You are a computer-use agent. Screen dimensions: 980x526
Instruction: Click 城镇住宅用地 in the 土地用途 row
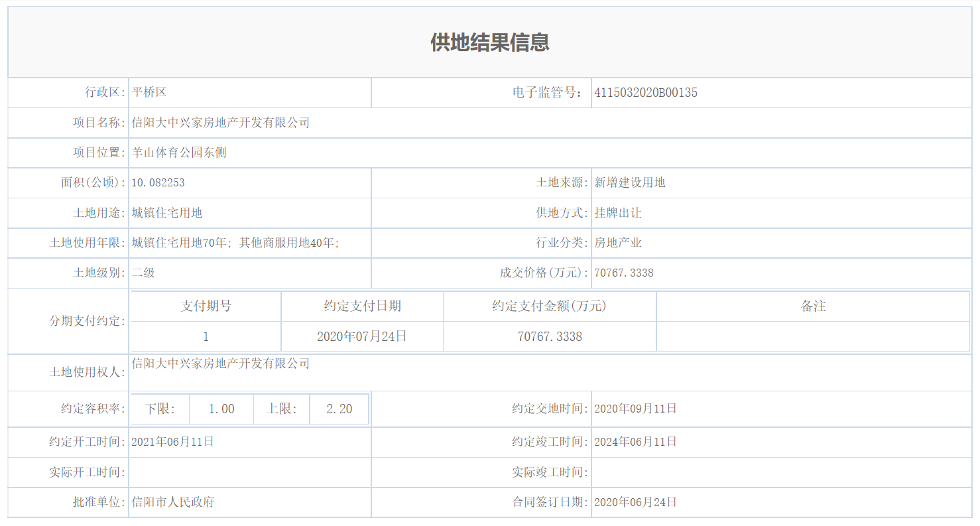coord(167,213)
